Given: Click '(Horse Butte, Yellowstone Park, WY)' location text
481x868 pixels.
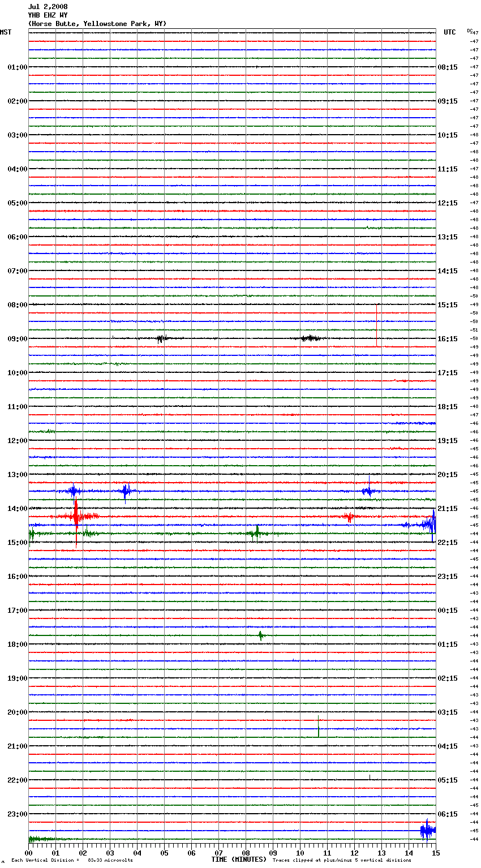Looking at the screenshot, I should coord(97,24).
